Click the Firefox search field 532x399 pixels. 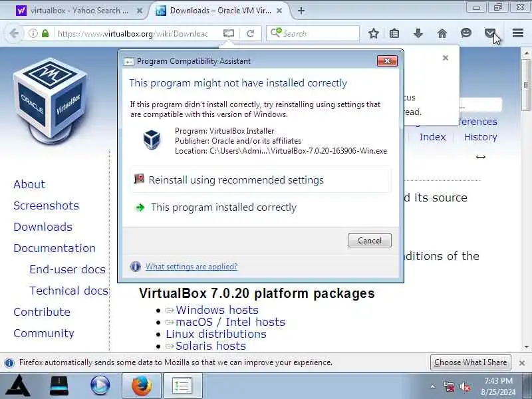(x=313, y=33)
